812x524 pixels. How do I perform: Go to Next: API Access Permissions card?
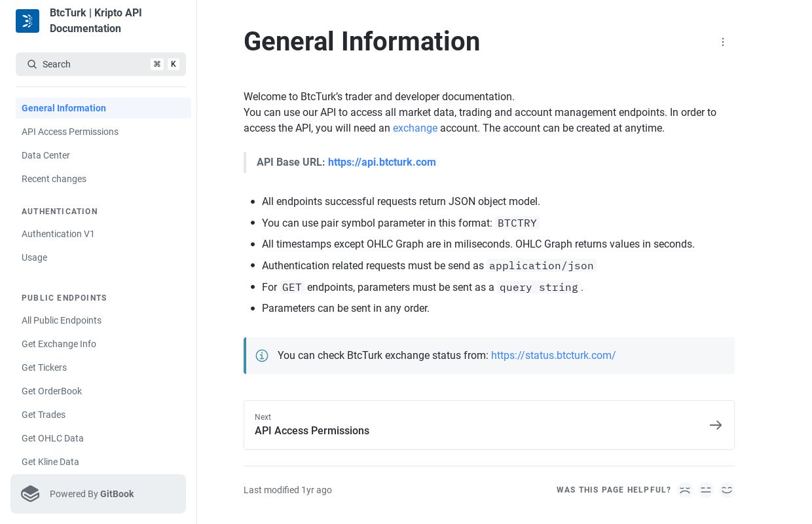(x=489, y=425)
